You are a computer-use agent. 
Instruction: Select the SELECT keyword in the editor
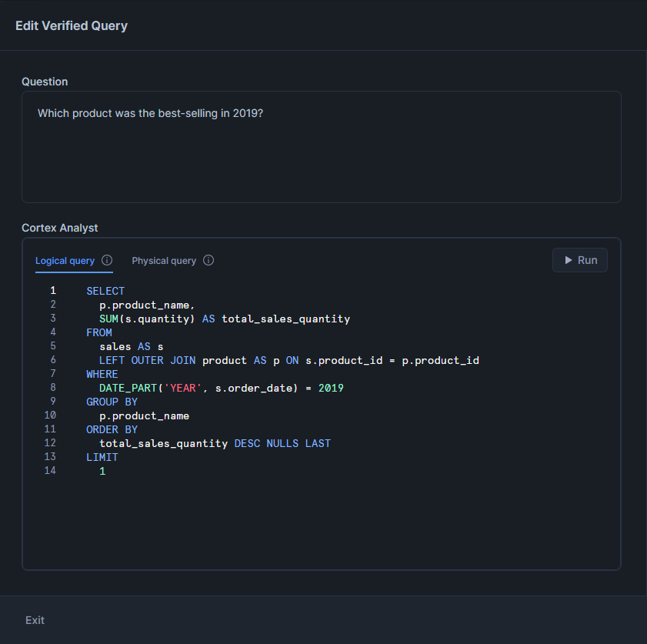point(105,291)
